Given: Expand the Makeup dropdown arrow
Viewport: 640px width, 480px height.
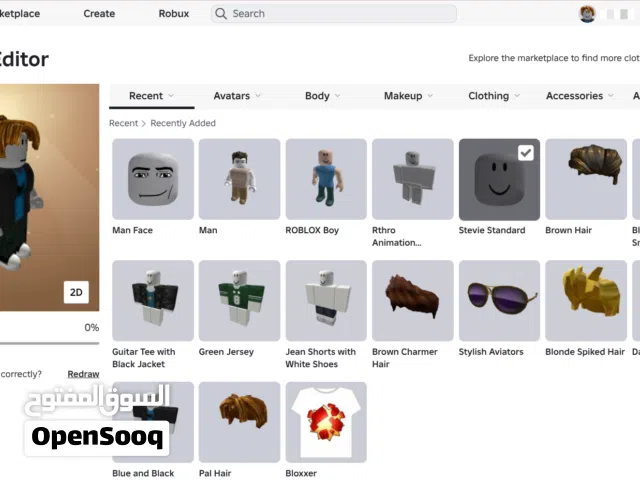Looking at the screenshot, I should click(430, 96).
